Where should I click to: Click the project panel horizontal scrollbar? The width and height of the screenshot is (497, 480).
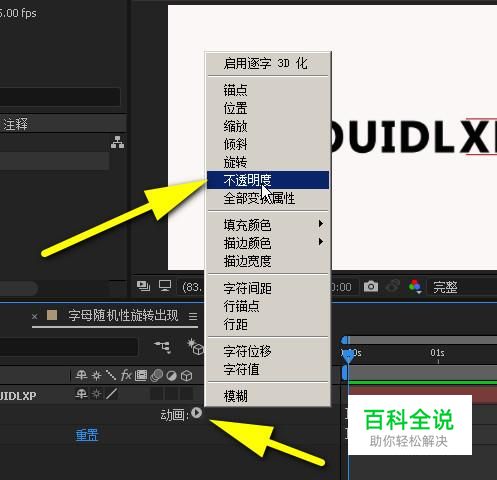(19, 288)
